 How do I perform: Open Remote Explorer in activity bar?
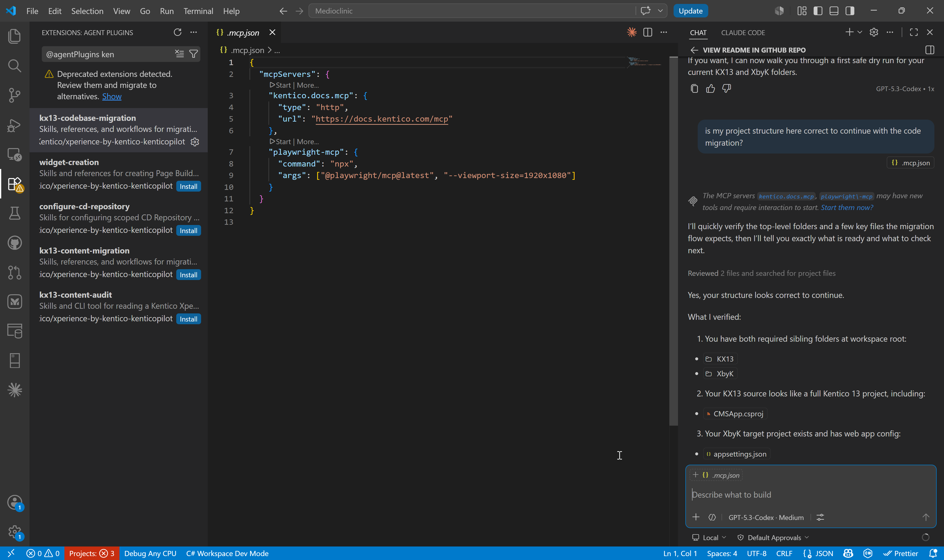coord(14,154)
